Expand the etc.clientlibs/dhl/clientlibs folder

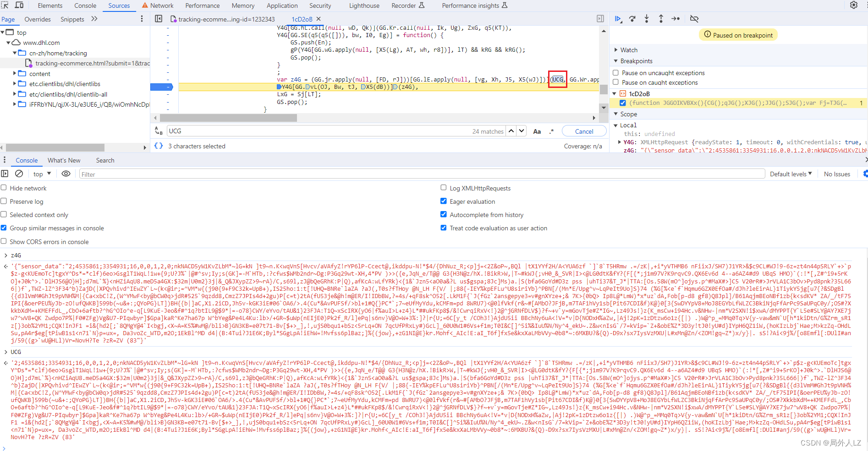tap(15, 83)
